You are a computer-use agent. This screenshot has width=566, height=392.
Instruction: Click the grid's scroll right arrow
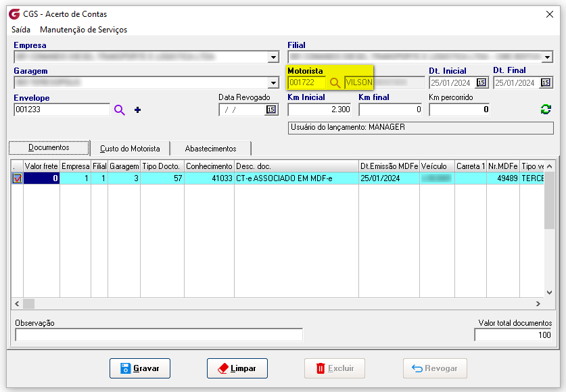(x=538, y=303)
